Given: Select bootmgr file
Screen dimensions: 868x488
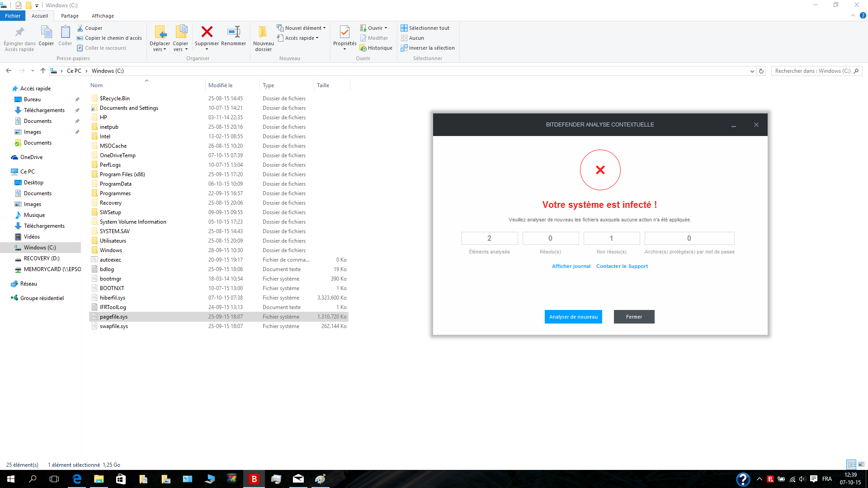Looking at the screenshot, I should click(110, 279).
